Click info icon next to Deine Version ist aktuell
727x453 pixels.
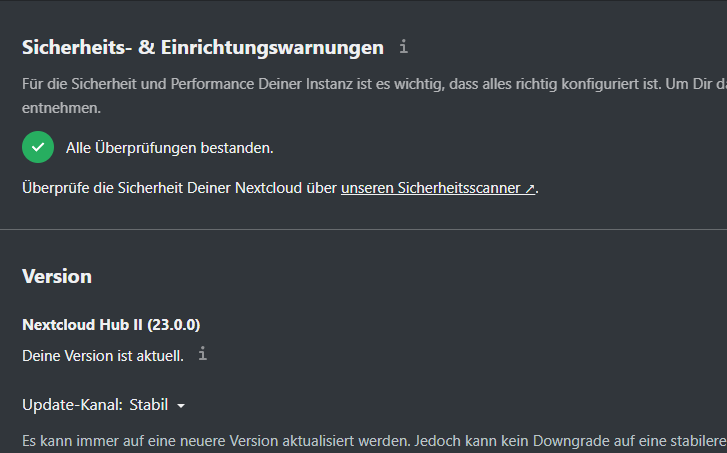pyautogui.click(x=202, y=354)
